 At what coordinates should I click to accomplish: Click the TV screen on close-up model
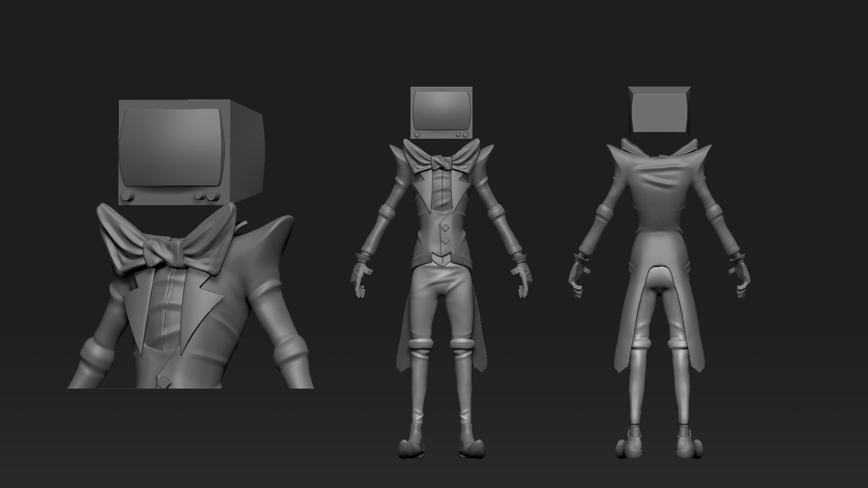[172, 147]
